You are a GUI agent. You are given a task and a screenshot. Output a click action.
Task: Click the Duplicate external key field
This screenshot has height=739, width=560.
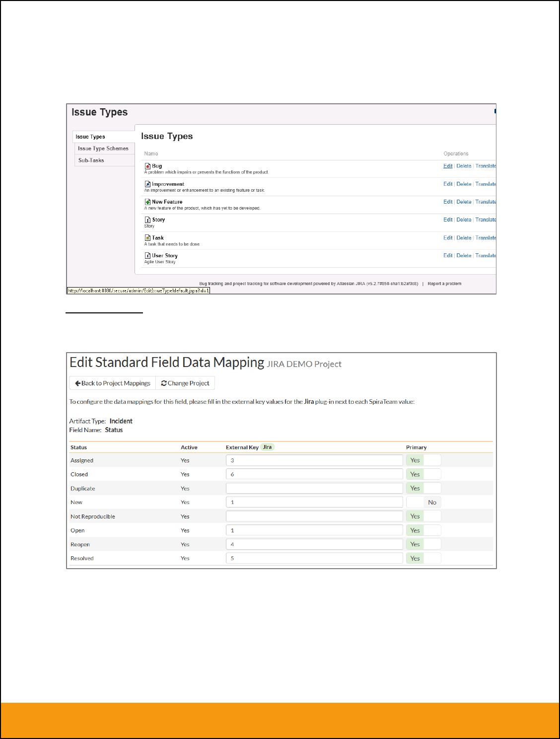(x=314, y=488)
